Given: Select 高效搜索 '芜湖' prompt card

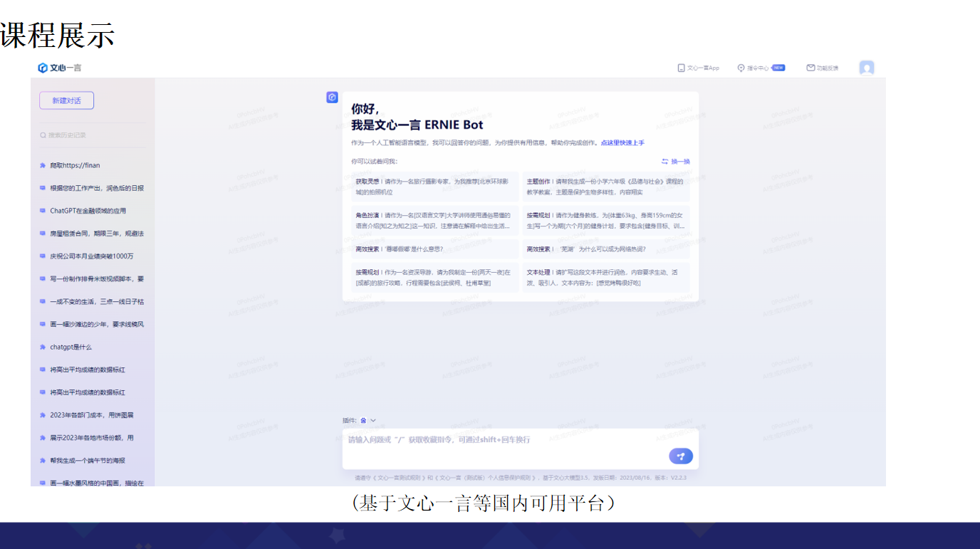Looking at the screenshot, I should point(605,249).
